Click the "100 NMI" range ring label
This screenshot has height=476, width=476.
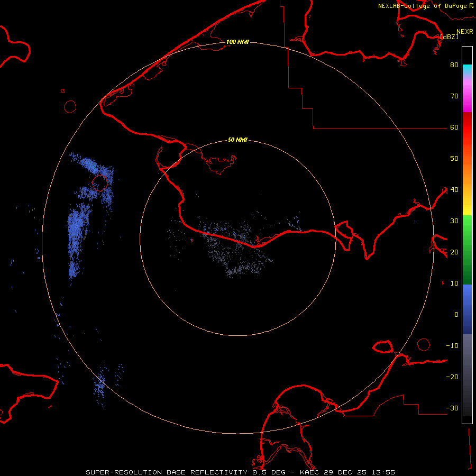237,42
